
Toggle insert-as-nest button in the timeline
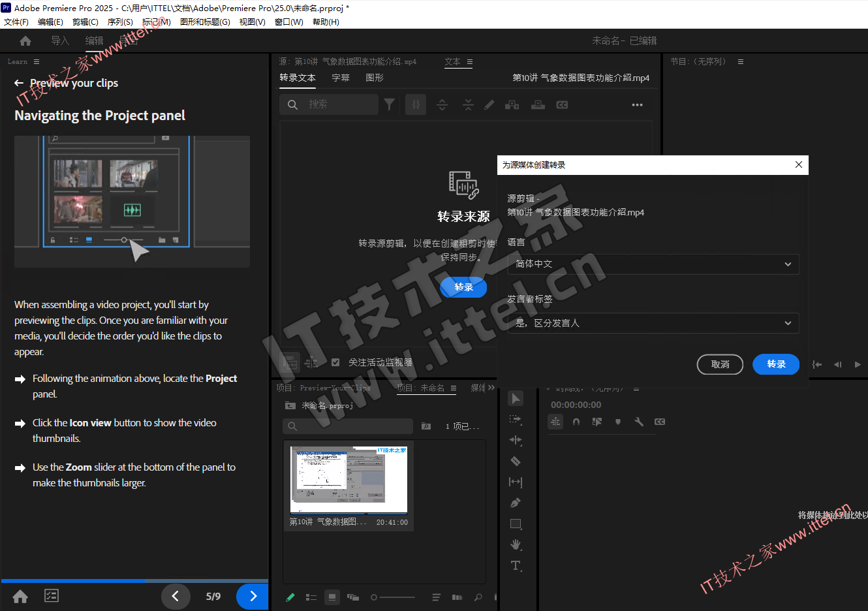coord(555,422)
